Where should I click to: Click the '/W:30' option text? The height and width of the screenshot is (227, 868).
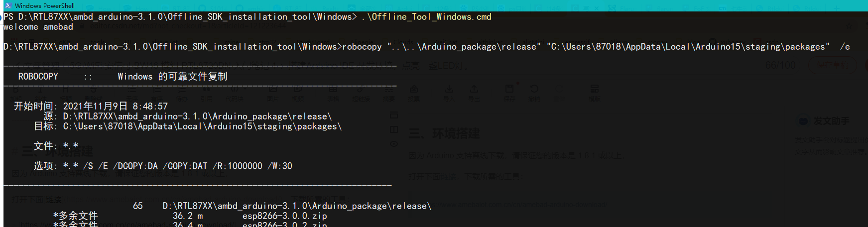point(280,166)
